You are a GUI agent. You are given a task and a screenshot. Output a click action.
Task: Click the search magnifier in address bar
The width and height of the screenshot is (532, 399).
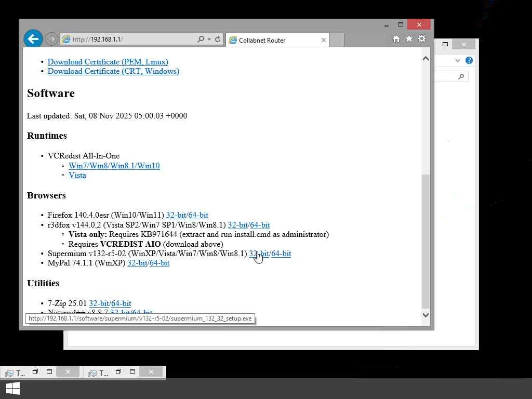click(x=201, y=39)
